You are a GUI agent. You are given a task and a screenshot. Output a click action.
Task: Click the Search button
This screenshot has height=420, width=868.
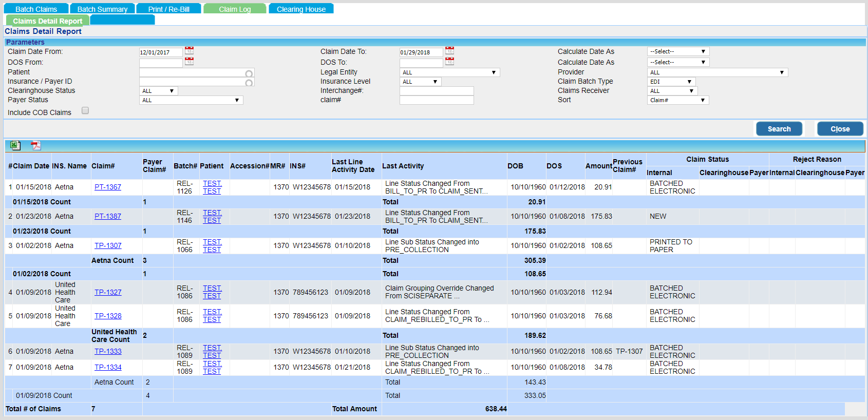coord(779,129)
